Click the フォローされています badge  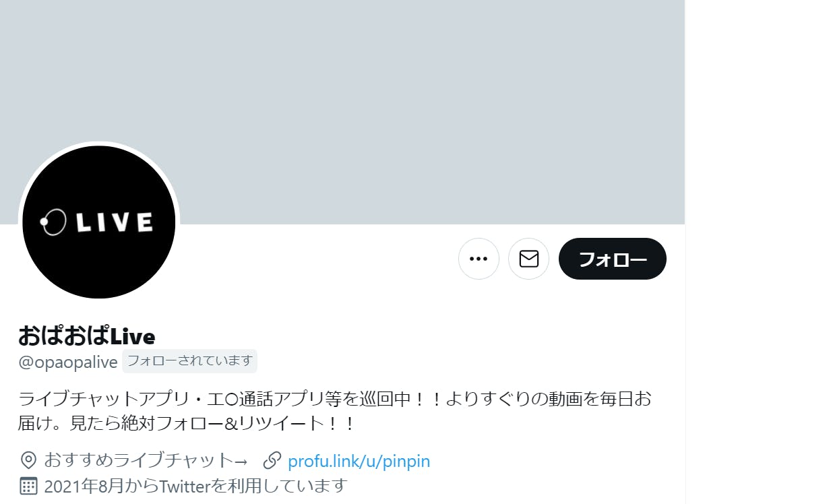pyautogui.click(x=189, y=361)
